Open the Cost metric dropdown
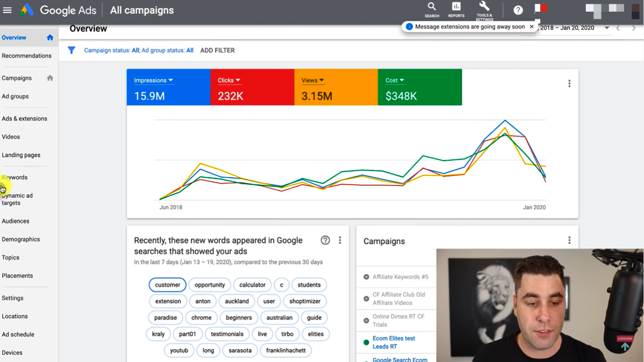 pyautogui.click(x=395, y=80)
